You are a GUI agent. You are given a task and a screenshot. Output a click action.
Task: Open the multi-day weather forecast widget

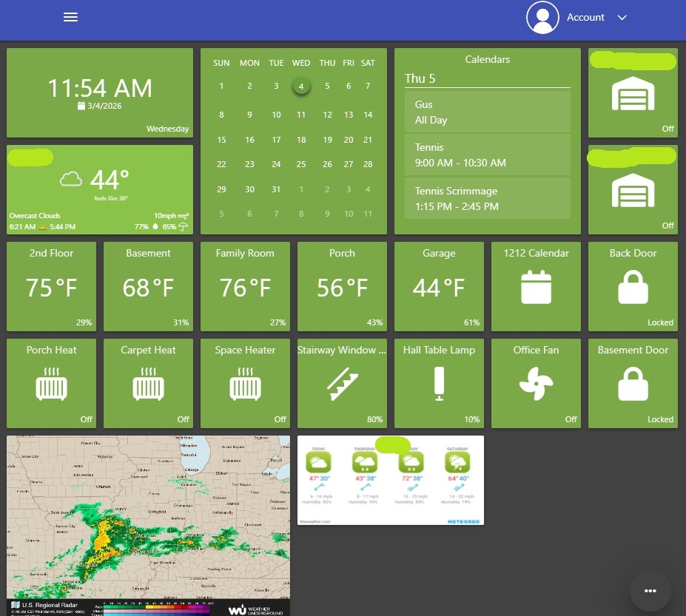pyautogui.click(x=391, y=481)
